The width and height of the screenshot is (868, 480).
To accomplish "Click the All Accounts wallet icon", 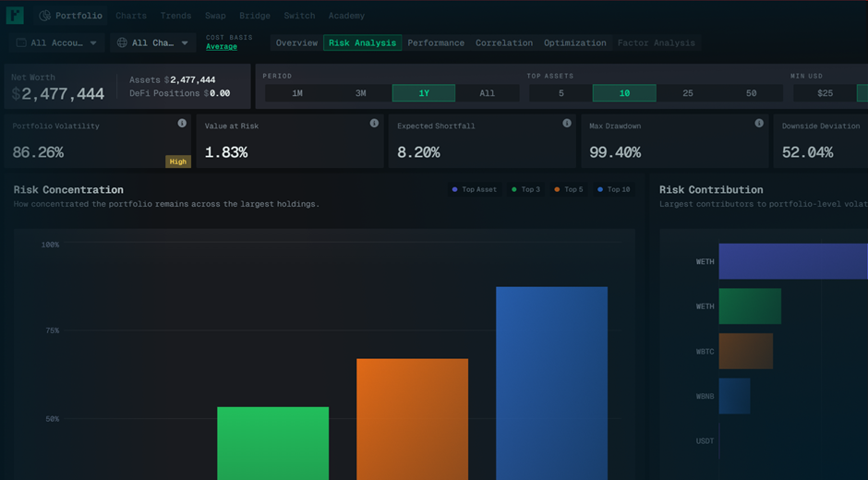I will [21, 42].
